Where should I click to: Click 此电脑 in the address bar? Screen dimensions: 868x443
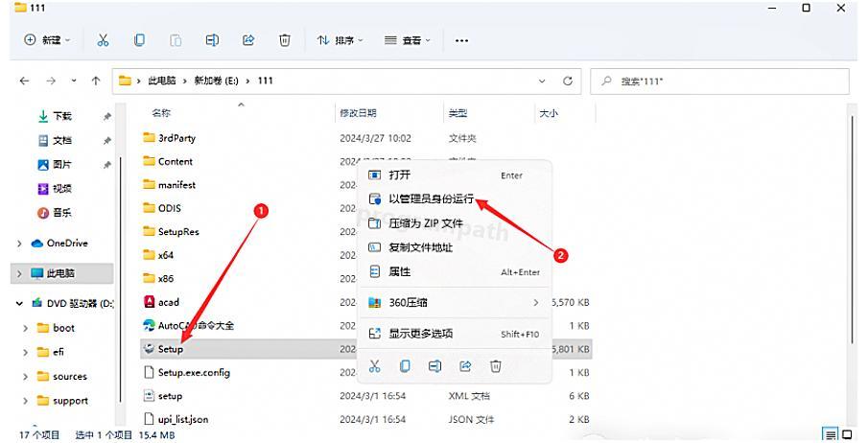click(x=162, y=81)
